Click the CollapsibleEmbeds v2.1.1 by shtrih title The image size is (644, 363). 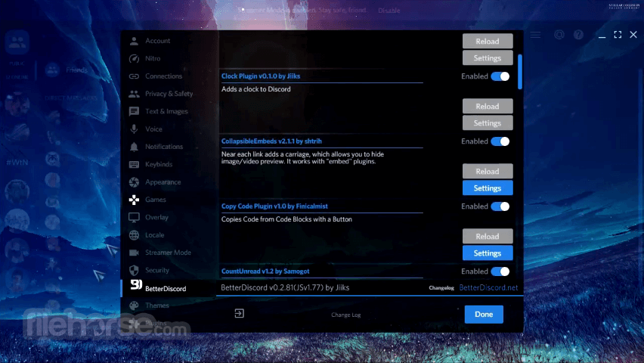point(271,141)
